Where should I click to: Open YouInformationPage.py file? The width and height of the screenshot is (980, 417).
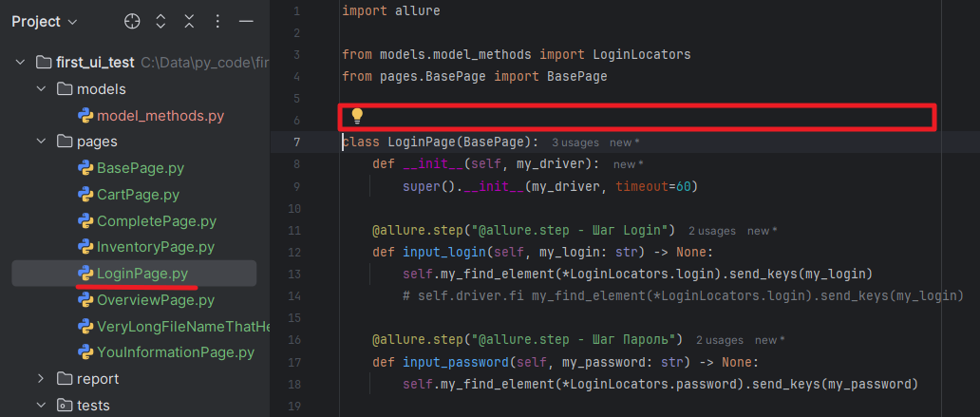coord(176,352)
